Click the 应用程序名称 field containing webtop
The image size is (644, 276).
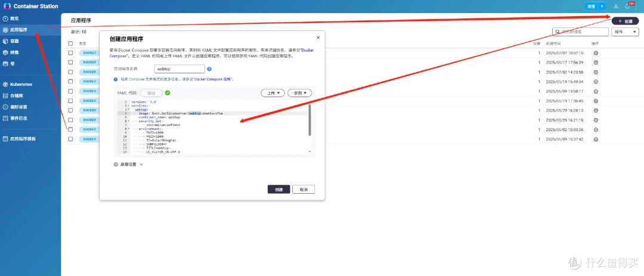[x=179, y=69]
